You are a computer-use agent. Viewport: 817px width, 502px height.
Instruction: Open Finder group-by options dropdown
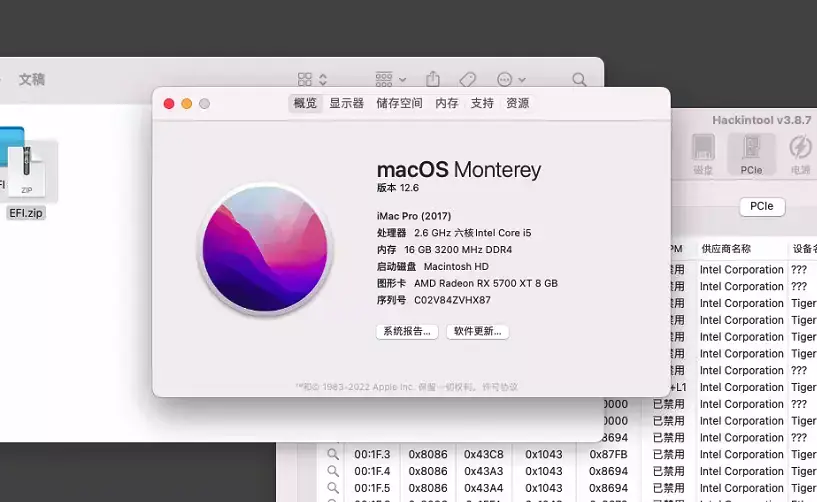tap(390, 79)
